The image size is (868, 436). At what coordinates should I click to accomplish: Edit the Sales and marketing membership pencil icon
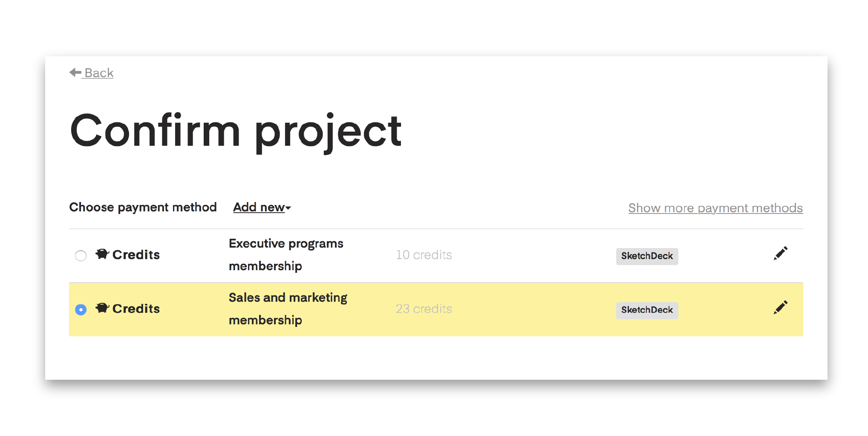click(780, 307)
